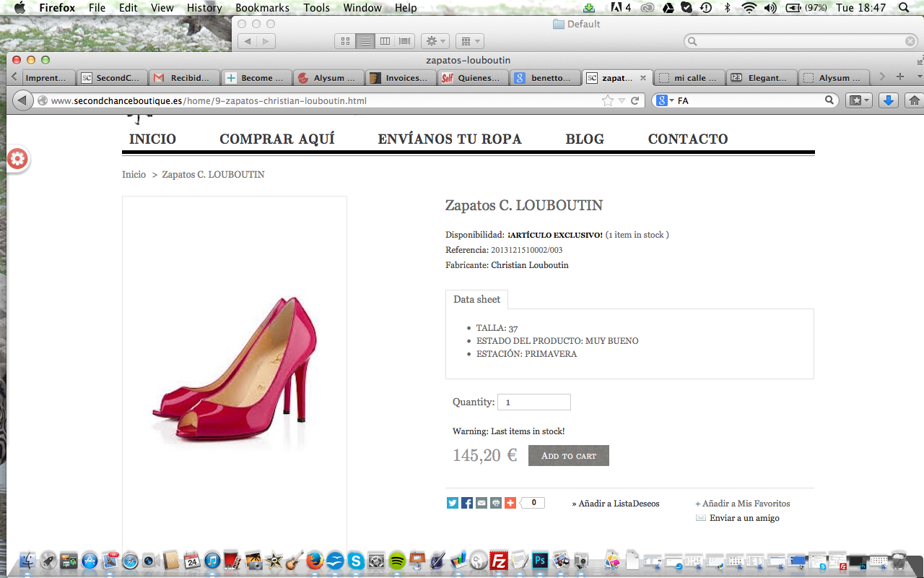Go to the BLOG page
Screen dimensions: 924x578
[585, 139]
